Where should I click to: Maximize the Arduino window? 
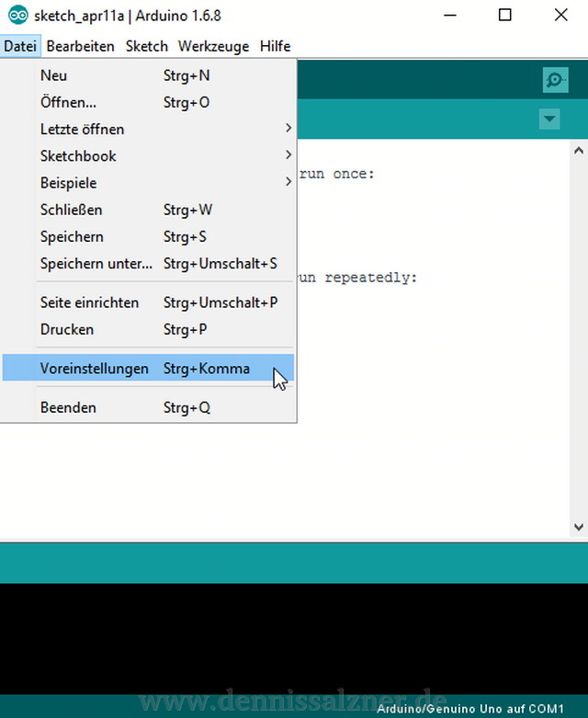coord(504,15)
